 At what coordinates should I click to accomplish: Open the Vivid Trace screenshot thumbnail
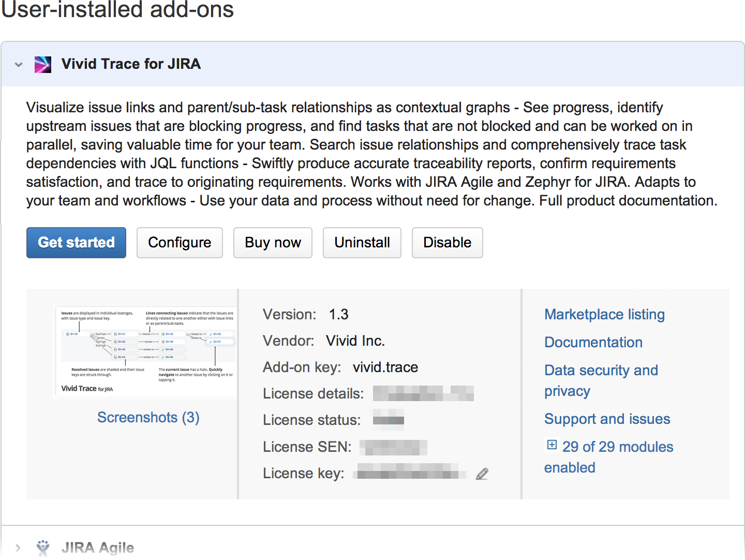(145, 351)
